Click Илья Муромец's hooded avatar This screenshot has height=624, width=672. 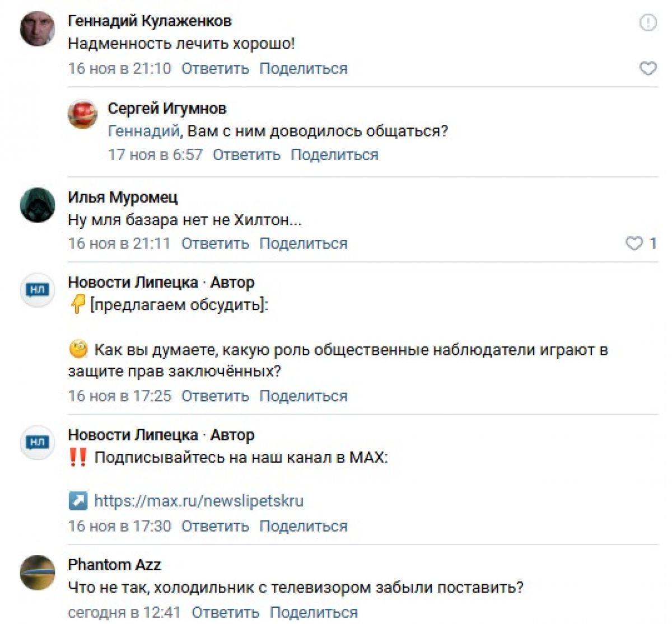[38, 205]
